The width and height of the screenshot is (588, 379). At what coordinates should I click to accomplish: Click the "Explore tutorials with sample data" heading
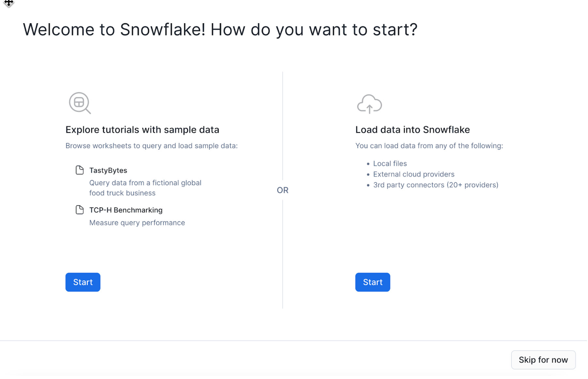[142, 130]
